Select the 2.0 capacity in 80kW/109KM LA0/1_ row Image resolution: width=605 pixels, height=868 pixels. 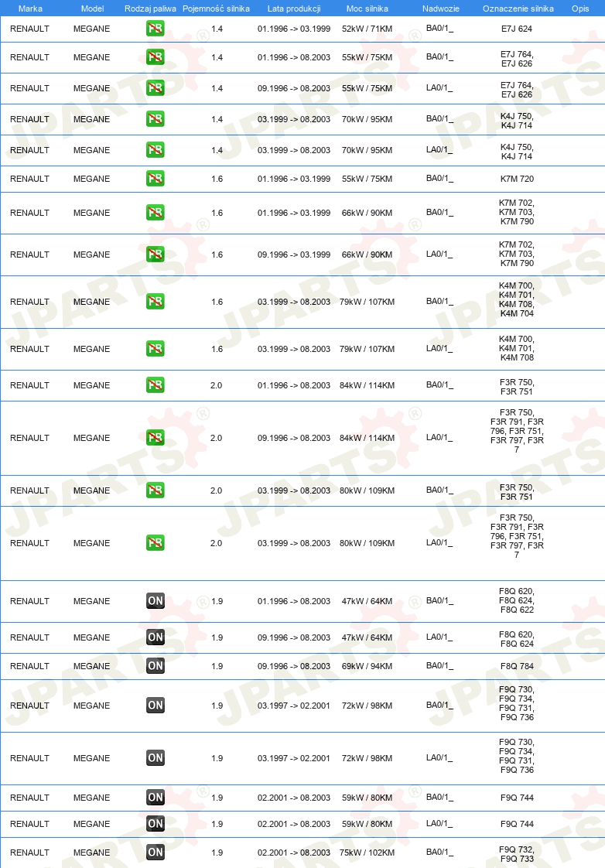tap(217, 543)
